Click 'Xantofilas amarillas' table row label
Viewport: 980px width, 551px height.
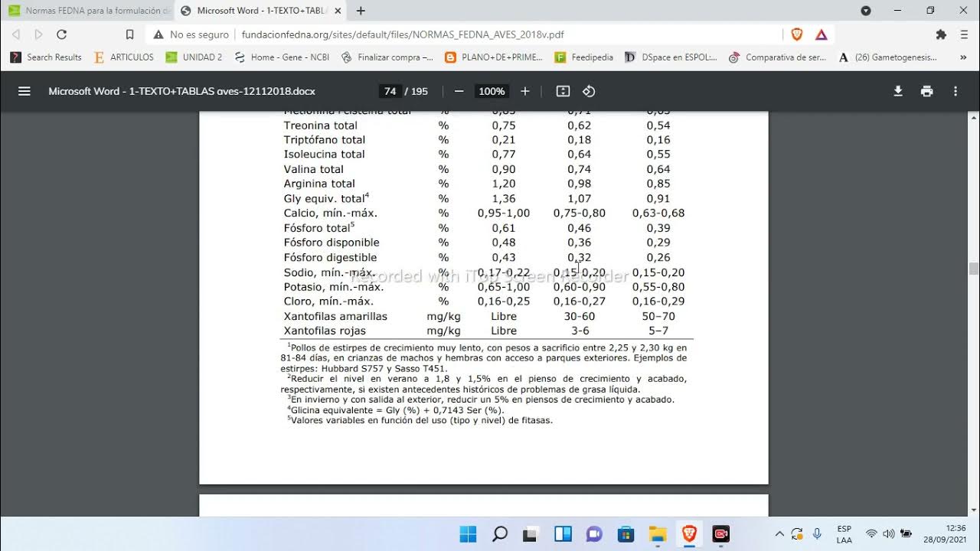click(x=335, y=316)
